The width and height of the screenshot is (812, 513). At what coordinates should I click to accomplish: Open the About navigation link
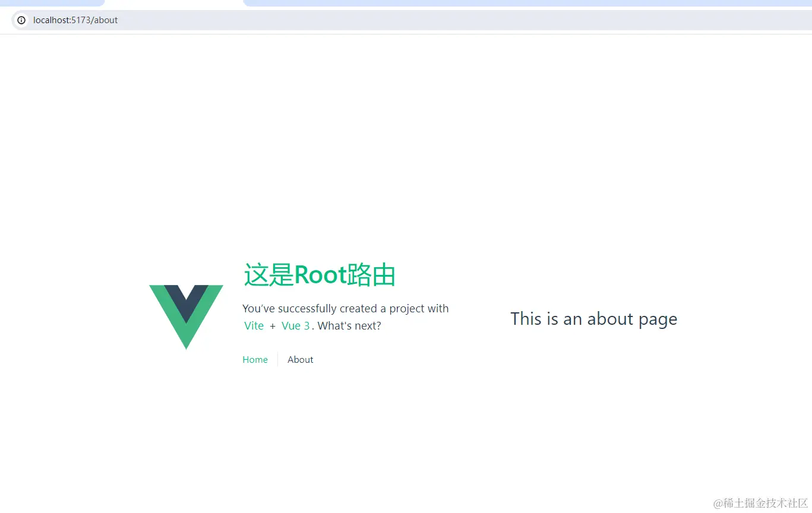pos(301,360)
